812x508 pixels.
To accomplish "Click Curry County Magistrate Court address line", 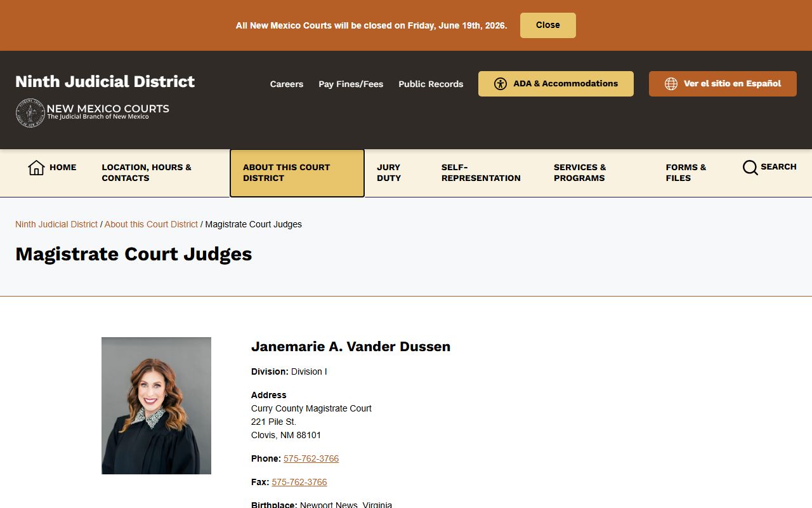I will pyautogui.click(x=311, y=408).
